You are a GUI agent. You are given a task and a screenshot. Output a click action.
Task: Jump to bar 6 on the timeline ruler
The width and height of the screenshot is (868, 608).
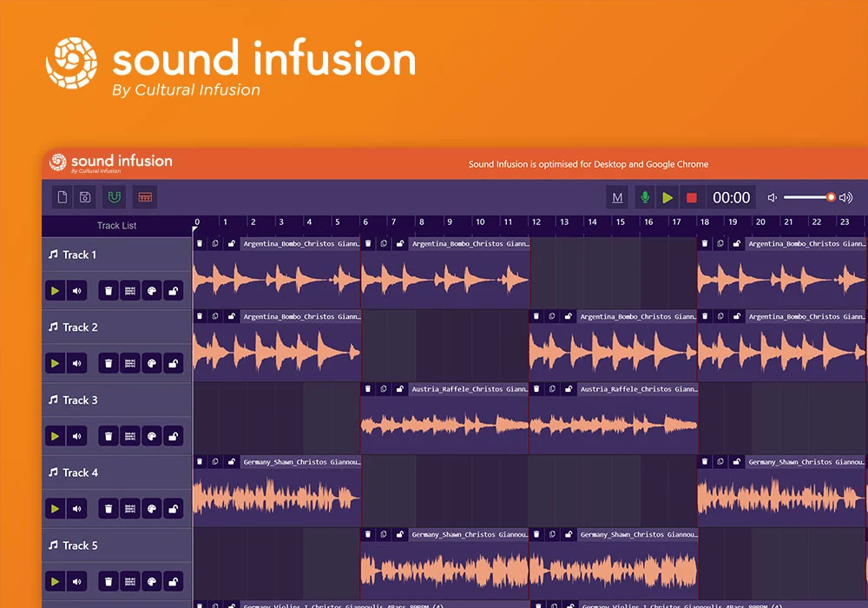tap(365, 222)
